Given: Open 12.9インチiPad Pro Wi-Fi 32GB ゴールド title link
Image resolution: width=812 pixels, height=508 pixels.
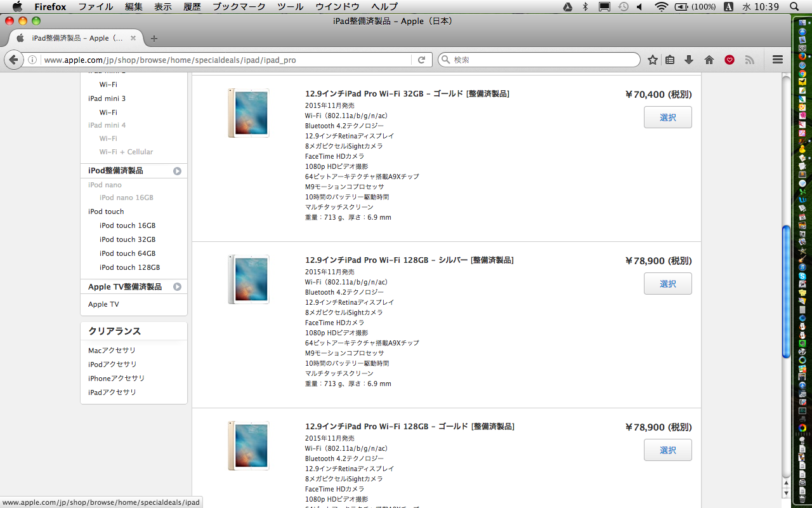Looking at the screenshot, I should point(407,94).
